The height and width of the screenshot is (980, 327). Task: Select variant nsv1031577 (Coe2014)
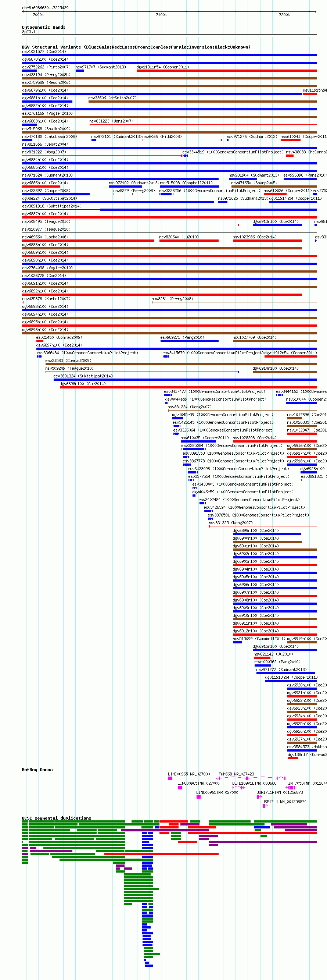coord(44,52)
